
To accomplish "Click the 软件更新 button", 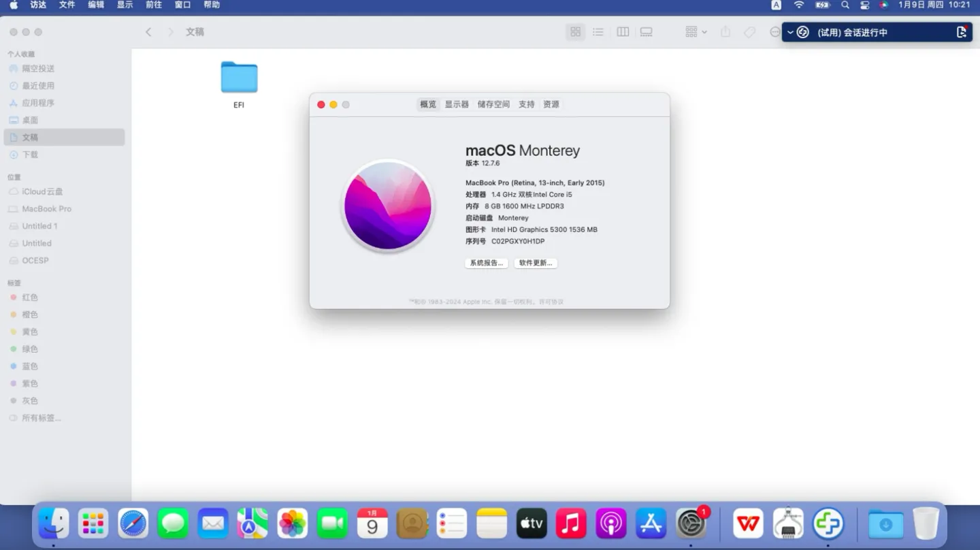I will [536, 263].
